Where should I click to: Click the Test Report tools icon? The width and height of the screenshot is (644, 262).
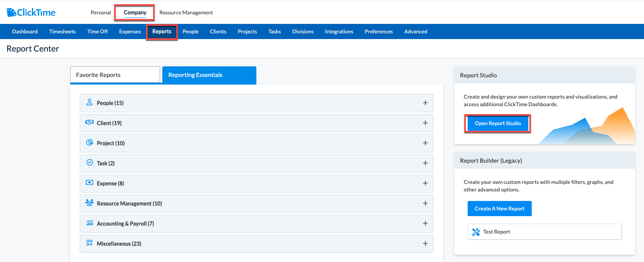click(x=476, y=232)
